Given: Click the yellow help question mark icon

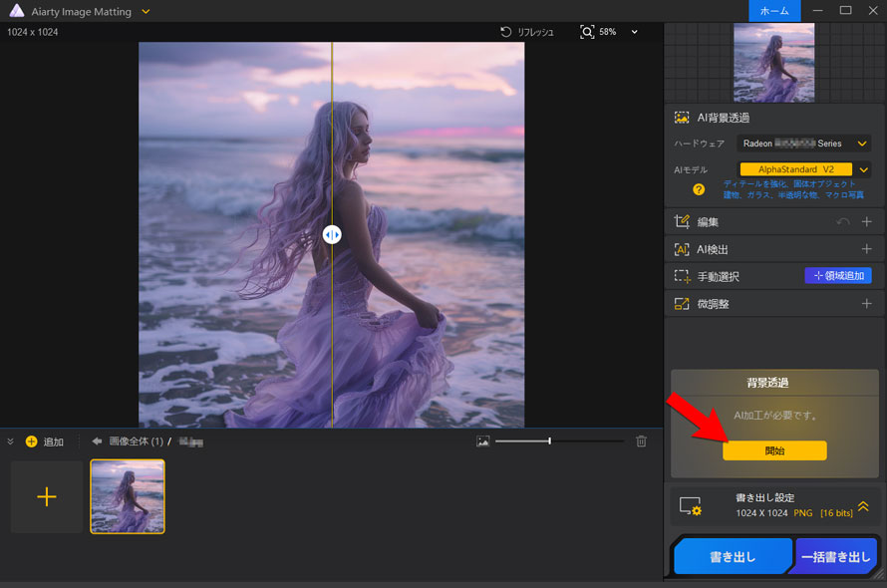Looking at the screenshot, I should click(x=699, y=189).
